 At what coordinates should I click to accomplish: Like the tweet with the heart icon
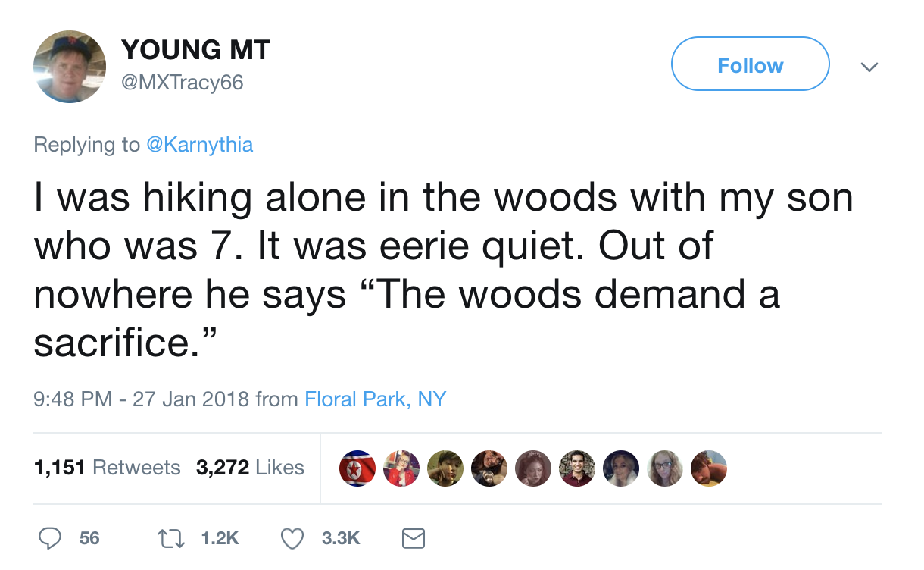[292, 538]
